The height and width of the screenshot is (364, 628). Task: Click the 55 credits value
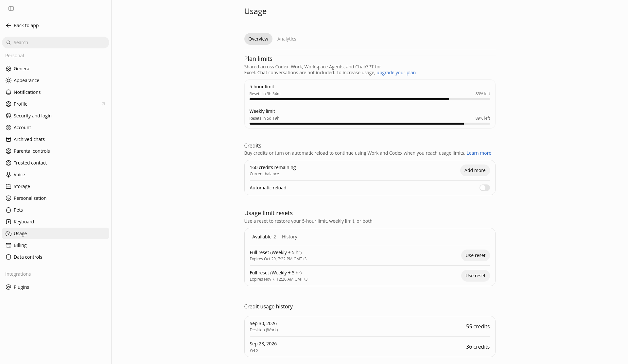pos(478,326)
